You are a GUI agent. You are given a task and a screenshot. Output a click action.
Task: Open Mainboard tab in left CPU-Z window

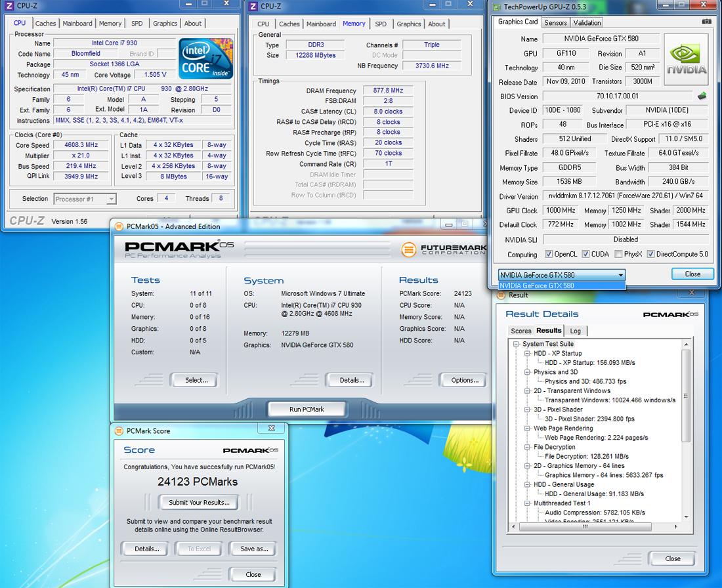[77, 24]
